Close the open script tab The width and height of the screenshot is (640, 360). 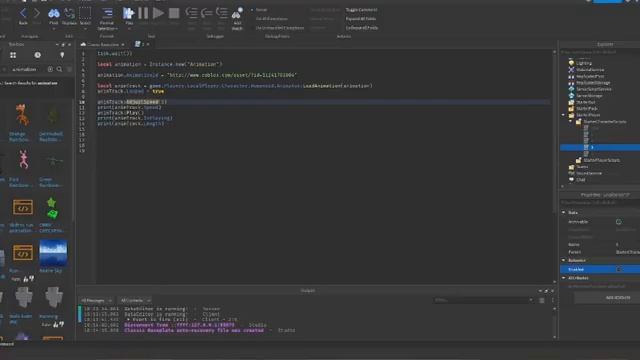coord(148,44)
